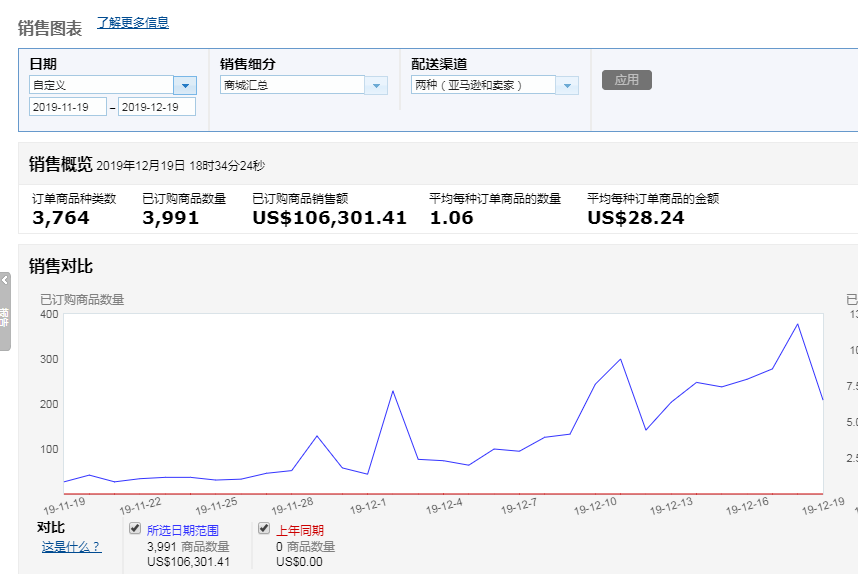The height and width of the screenshot is (576, 858).
Task: Click the 已订购商品销售额 value US$106,301.41
Action: (x=329, y=218)
